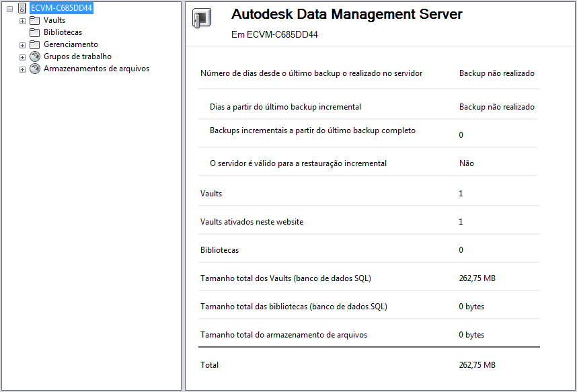Expand the Gerenciamento tree node
Viewport: 577px width, 392px height.
pos(22,45)
